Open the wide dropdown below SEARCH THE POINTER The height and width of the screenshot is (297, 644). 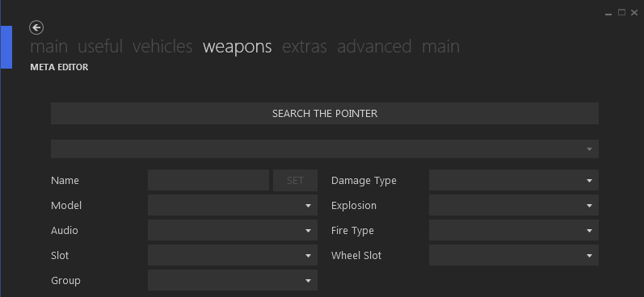pyautogui.click(x=325, y=149)
